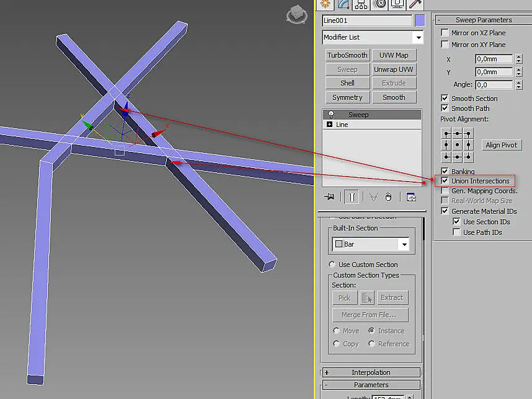Open the Utilities hammer tab
The image size is (532, 399).
tap(415, 4)
